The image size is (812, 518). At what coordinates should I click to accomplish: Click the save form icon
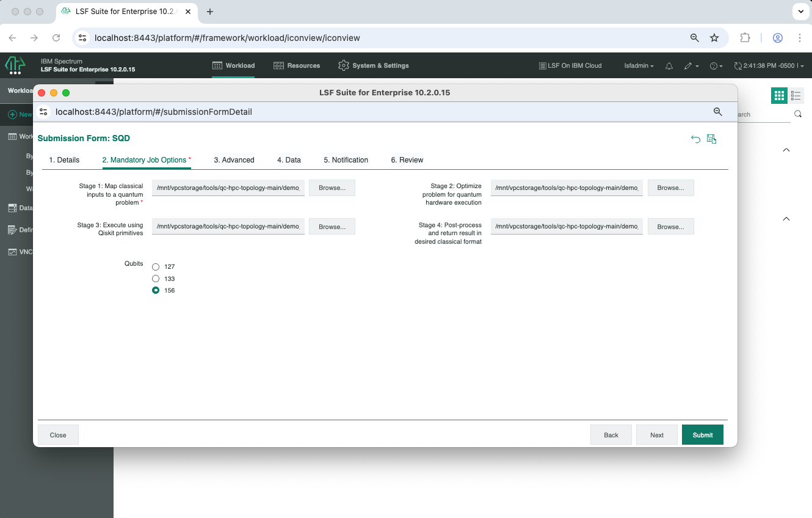pos(711,139)
